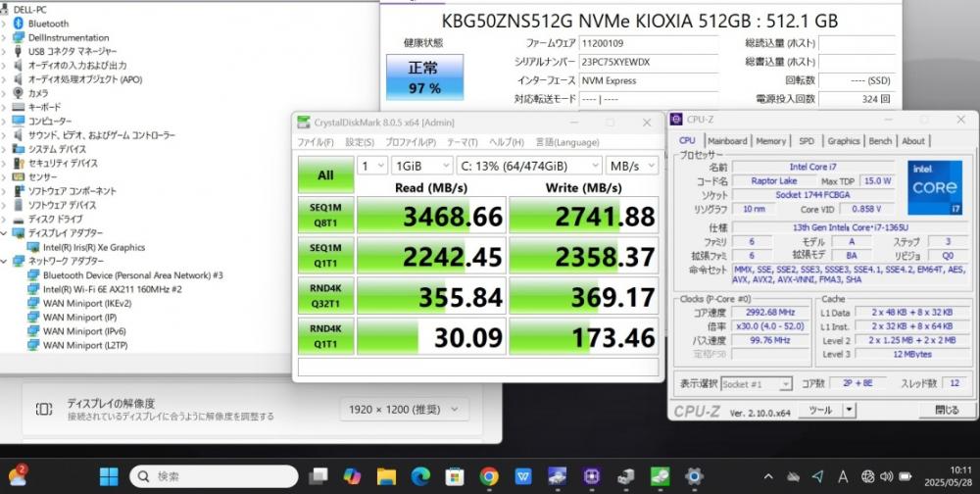Open the ファイル(F) menu in CrystalDiskMark
Viewport: 980px width, 494px height.
point(315,142)
